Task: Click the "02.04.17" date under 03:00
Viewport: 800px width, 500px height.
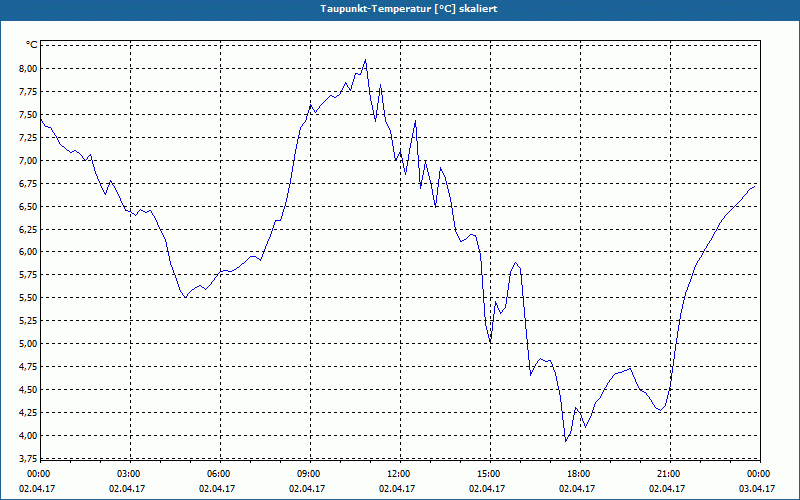Action: point(127,489)
